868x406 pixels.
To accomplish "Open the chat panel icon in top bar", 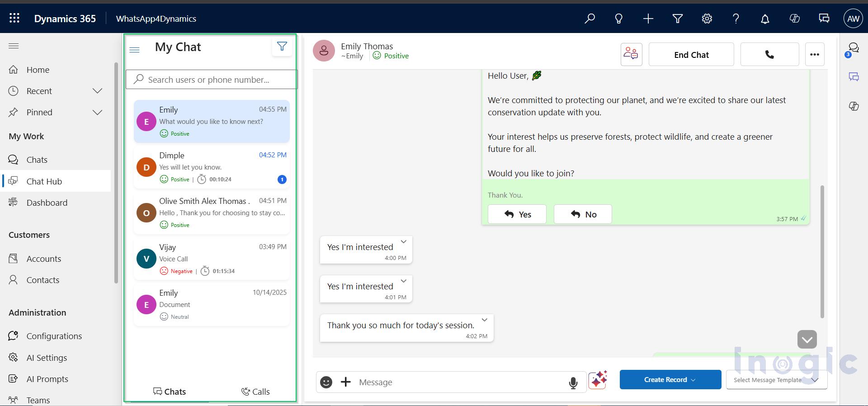I will click(x=824, y=19).
